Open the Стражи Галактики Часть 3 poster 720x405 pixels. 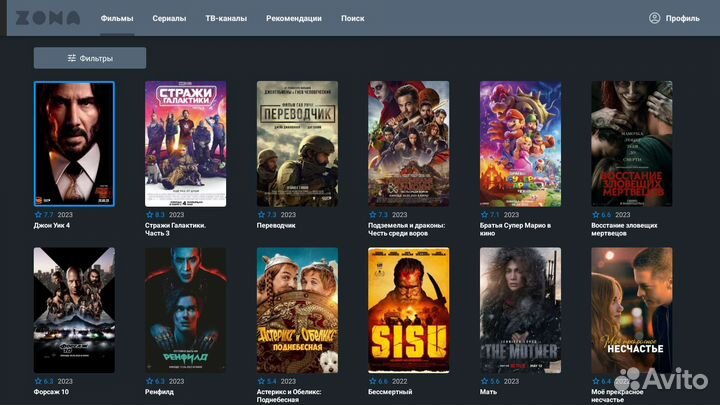click(185, 143)
